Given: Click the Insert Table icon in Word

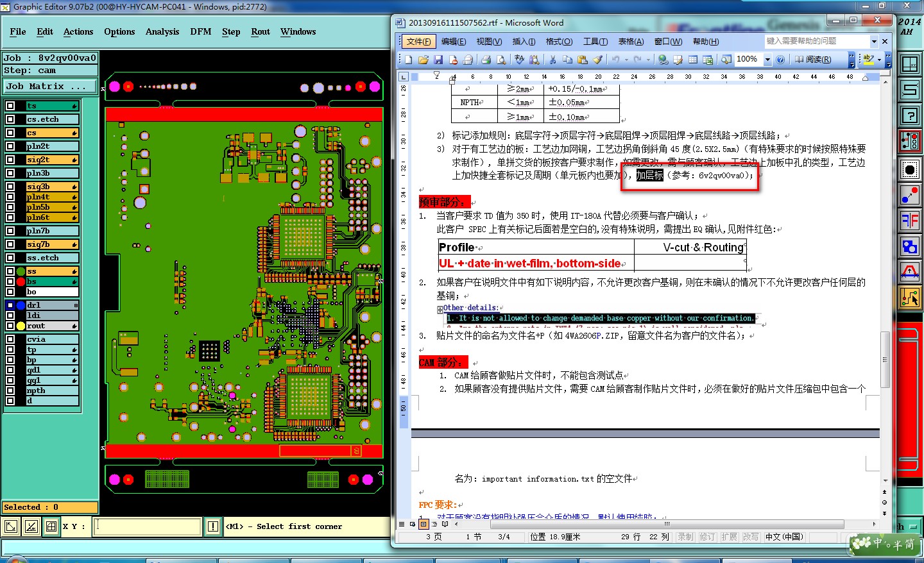Looking at the screenshot, I should coord(693,60).
